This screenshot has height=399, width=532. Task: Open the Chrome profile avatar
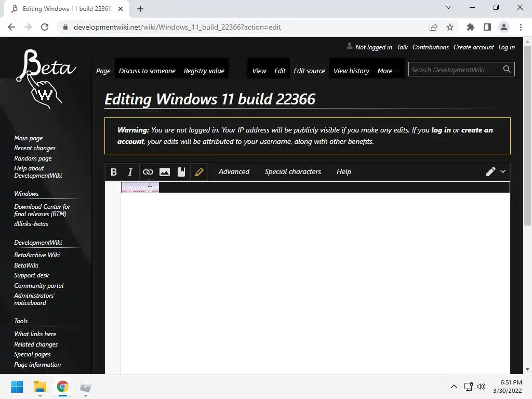tap(504, 27)
